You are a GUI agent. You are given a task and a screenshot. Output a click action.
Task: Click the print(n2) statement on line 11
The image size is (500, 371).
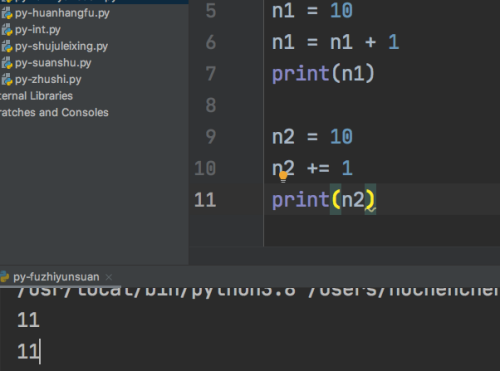point(323,200)
